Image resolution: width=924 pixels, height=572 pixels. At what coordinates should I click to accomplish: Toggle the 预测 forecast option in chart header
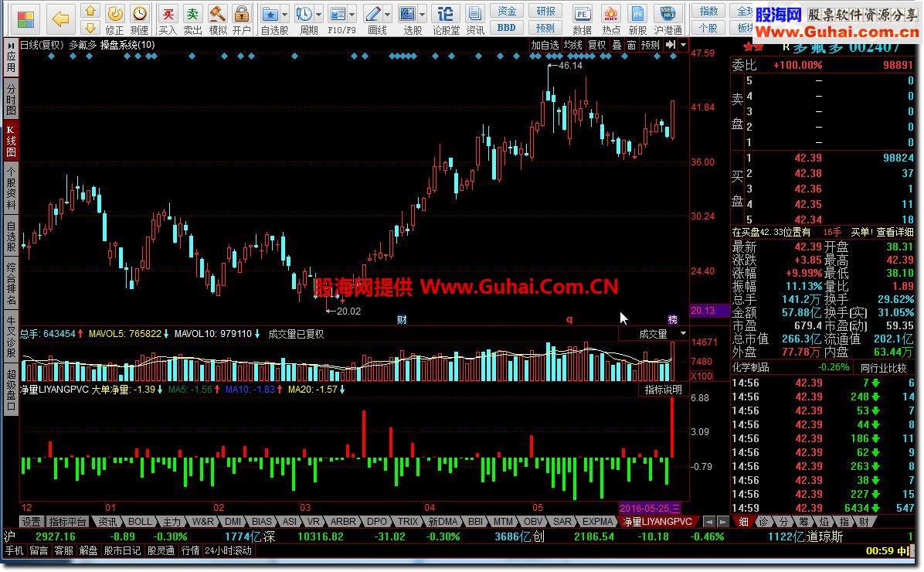650,45
